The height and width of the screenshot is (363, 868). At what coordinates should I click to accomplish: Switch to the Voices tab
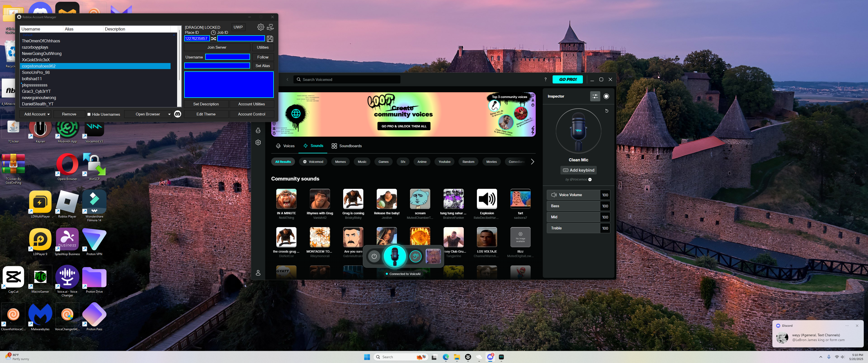click(285, 146)
